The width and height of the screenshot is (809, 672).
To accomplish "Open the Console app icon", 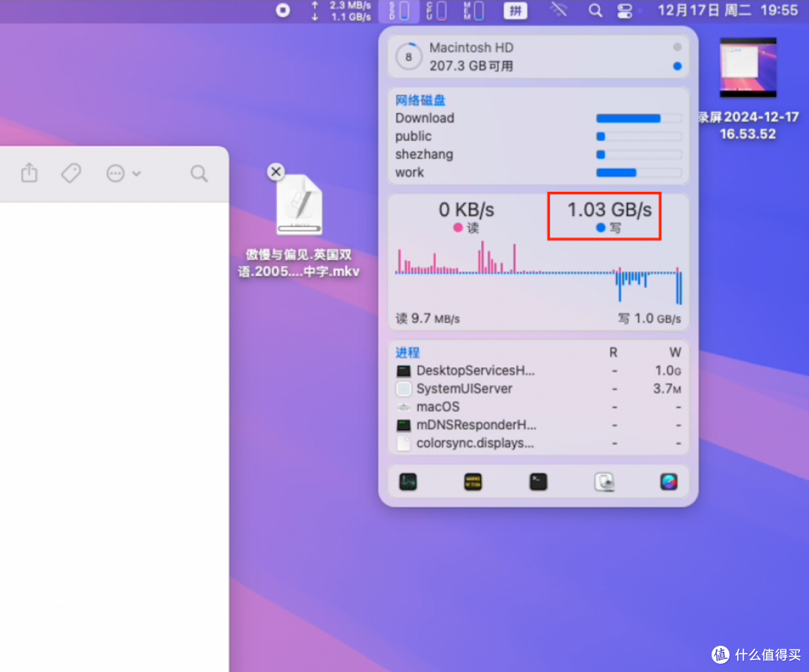I will (x=473, y=482).
